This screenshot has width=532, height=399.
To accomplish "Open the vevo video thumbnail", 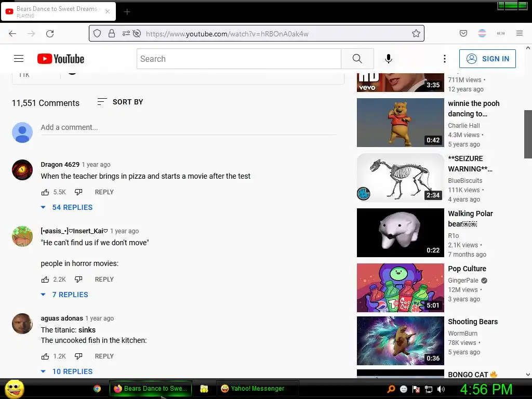I will 401,83.
